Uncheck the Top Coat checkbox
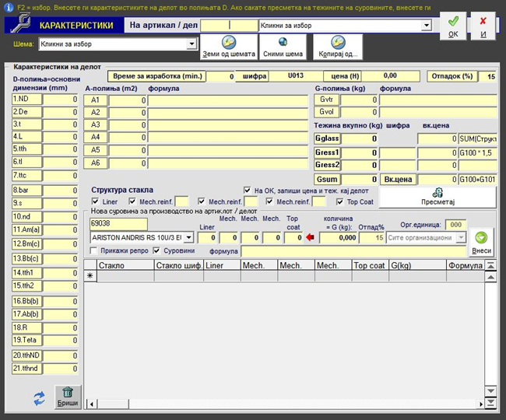The height and width of the screenshot is (420, 506). 339,202
